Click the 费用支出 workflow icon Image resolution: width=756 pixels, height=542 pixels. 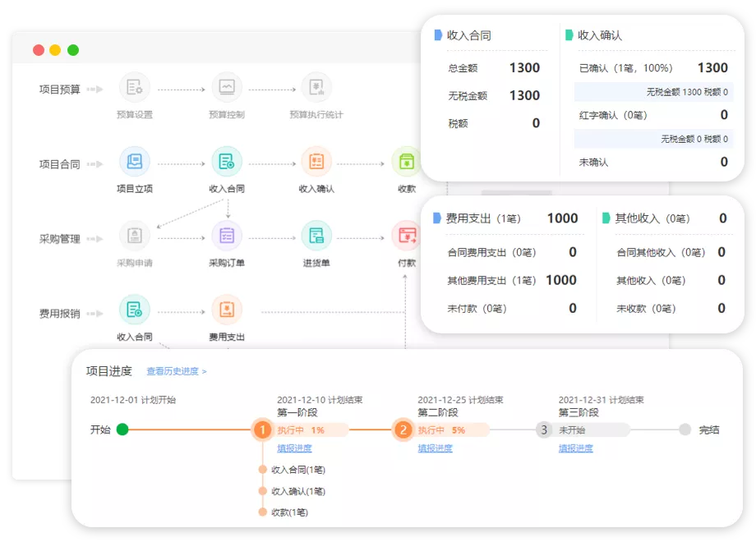[x=226, y=310]
